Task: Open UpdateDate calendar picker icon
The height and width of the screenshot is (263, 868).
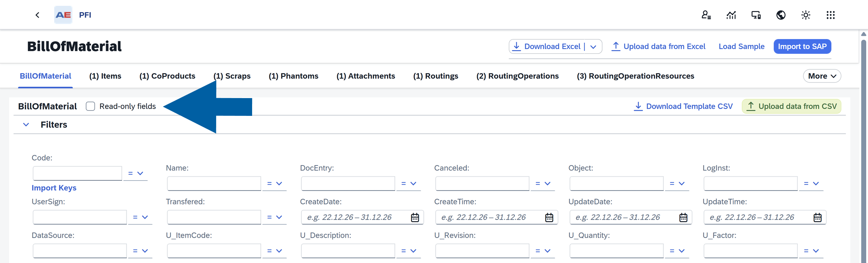Action: point(683,217)
